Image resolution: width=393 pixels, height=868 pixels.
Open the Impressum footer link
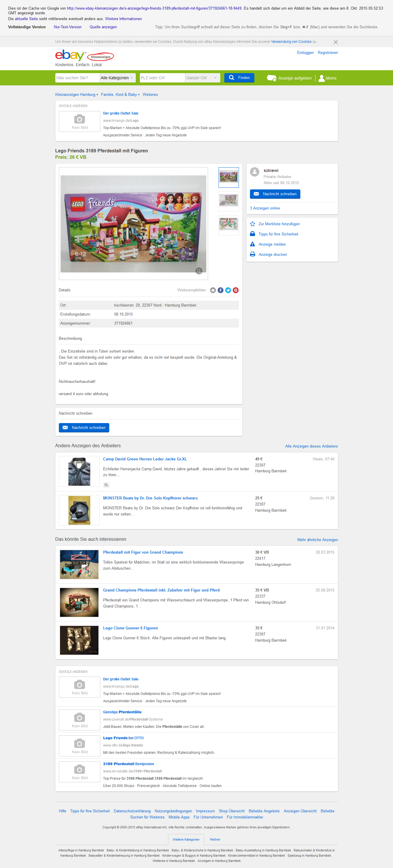205,811
